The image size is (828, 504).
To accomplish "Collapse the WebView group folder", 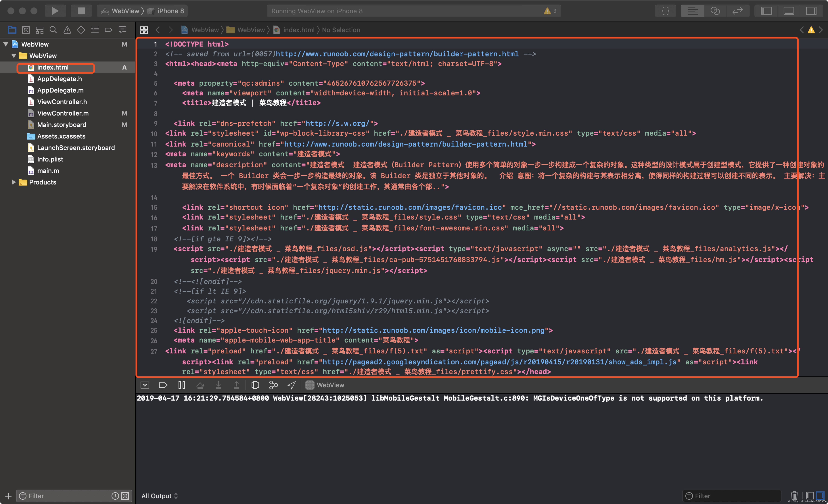I will click(x=14, y=55).
